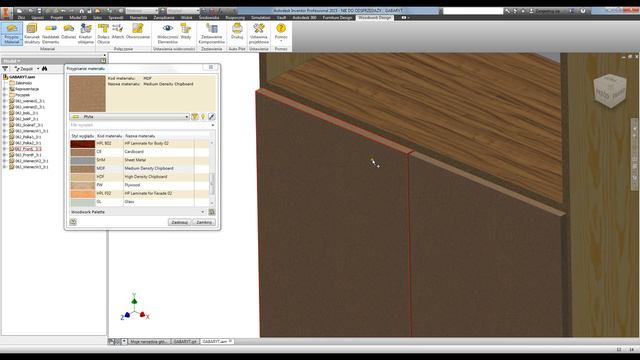Click the Zamknij button
The width and height of the screenshot is (640, 360).
(204, 222)
